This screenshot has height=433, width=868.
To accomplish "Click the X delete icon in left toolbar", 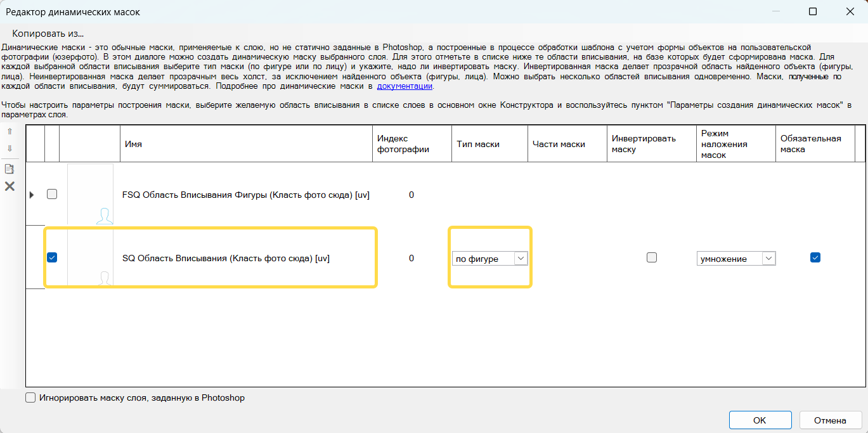I will [10, 186].
